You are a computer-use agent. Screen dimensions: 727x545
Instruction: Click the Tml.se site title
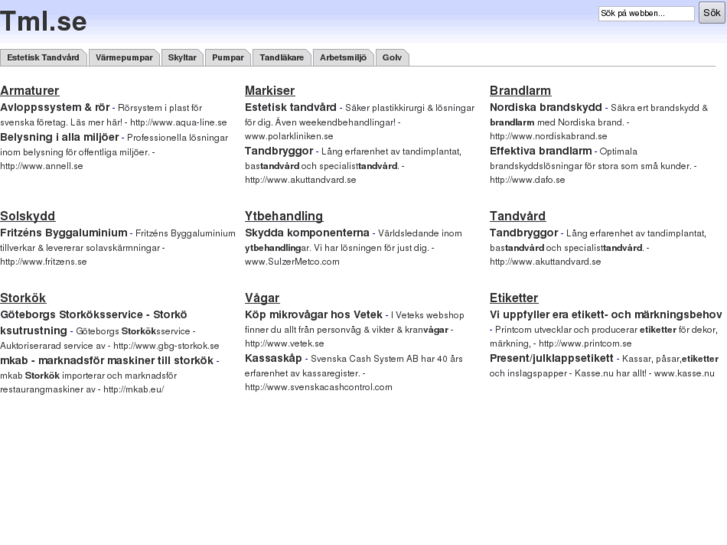(43, 21)
